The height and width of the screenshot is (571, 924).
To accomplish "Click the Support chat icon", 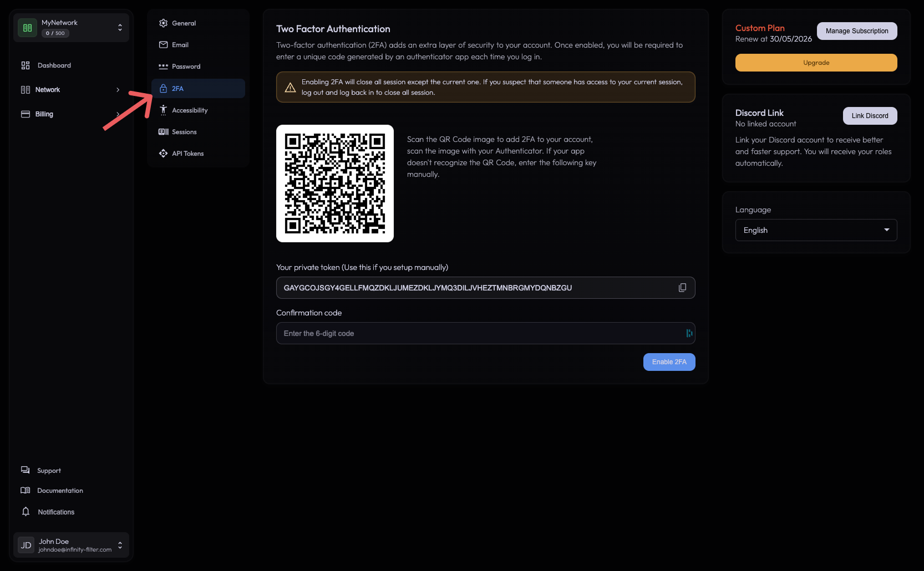I will (26, 470).
